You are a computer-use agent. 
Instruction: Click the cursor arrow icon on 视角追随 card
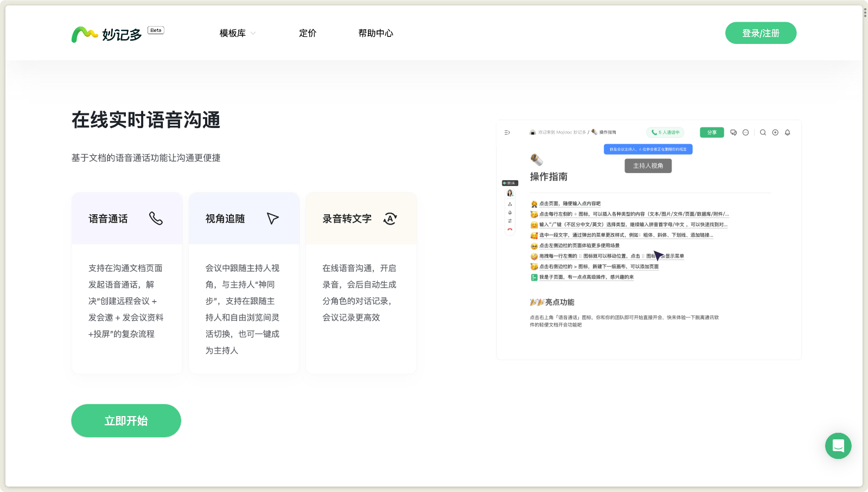click(273, 218)
